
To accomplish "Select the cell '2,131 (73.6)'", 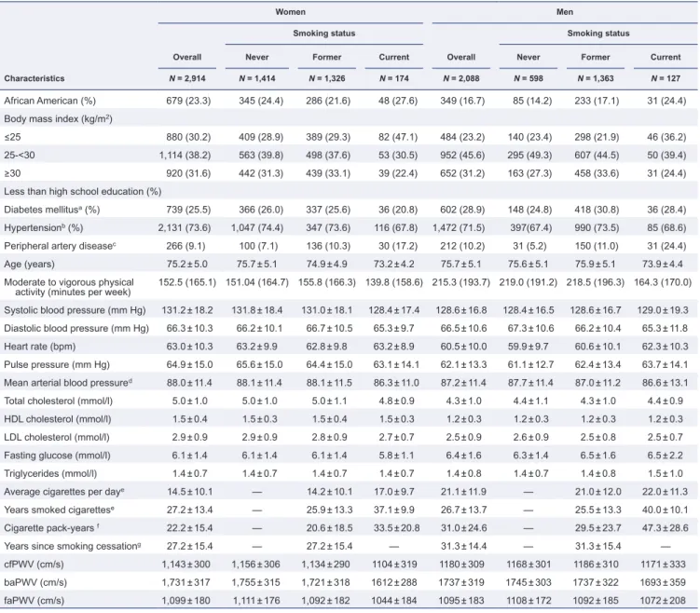I will (185, 228).
